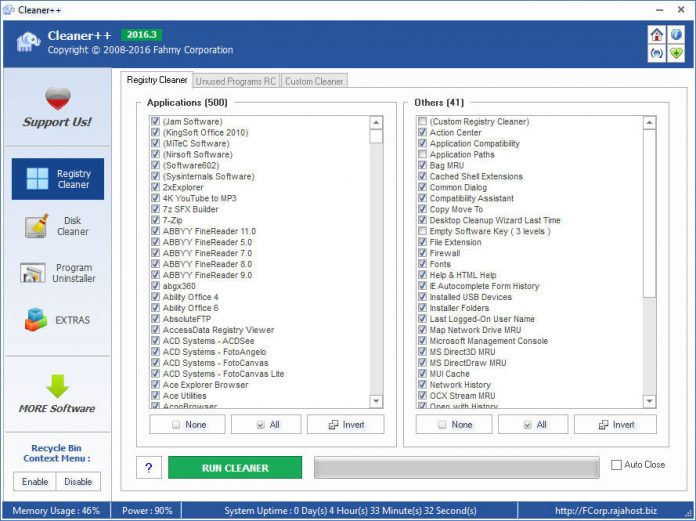Screen dimensions: 696x521
Task: Open Registry Cleaner from the sidebar
Action: tap(58, 179)
